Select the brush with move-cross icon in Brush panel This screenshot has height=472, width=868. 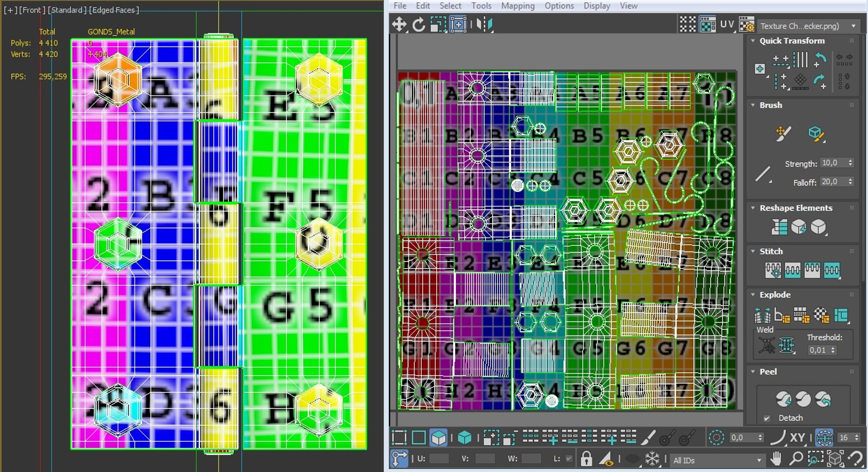click(x=783, y=133)
